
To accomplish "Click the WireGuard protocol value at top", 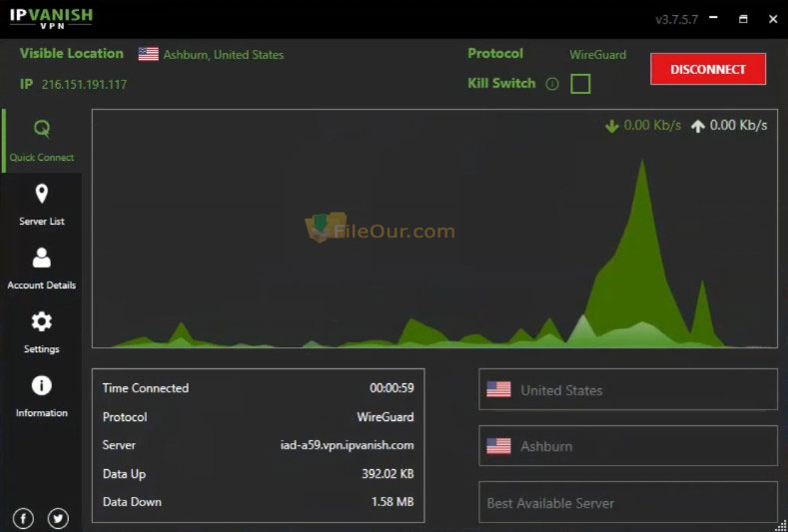I will click(598, 54).
